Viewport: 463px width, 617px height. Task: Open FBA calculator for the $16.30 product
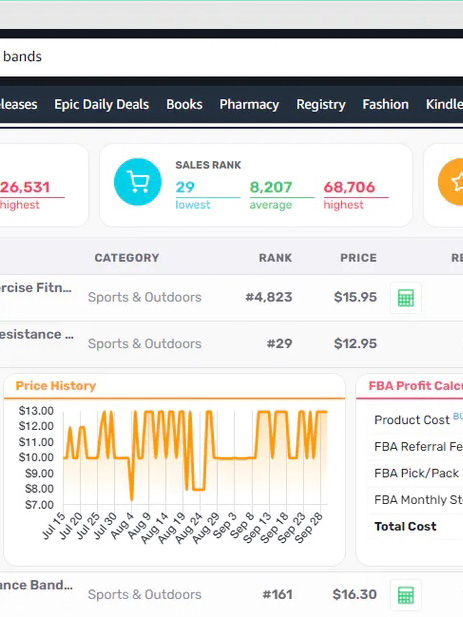pos(406,595)
